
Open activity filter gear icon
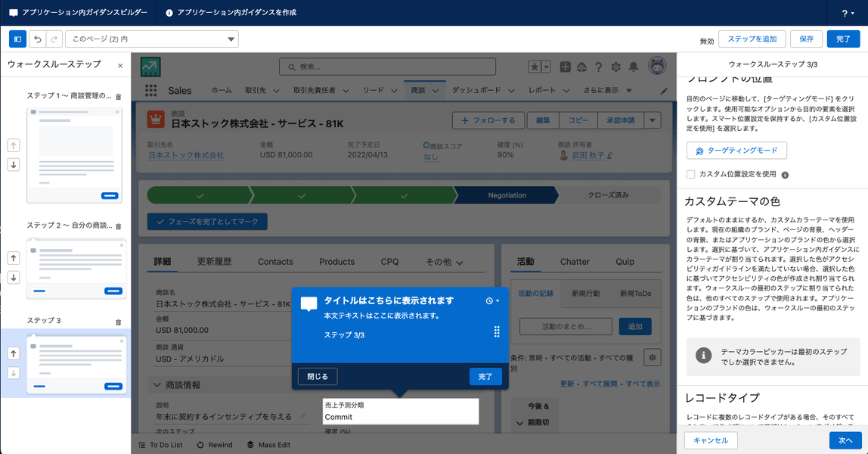pyautogui.click(x=653, y=358)
